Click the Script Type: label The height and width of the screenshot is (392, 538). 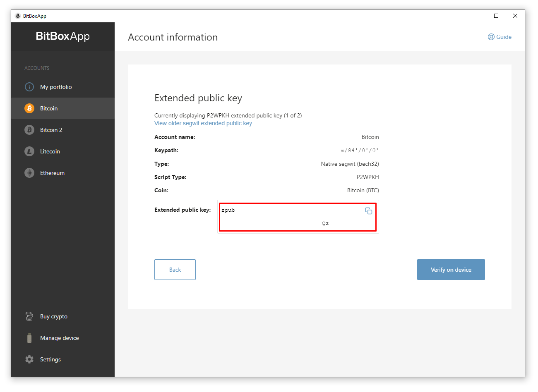coord(171,177)
